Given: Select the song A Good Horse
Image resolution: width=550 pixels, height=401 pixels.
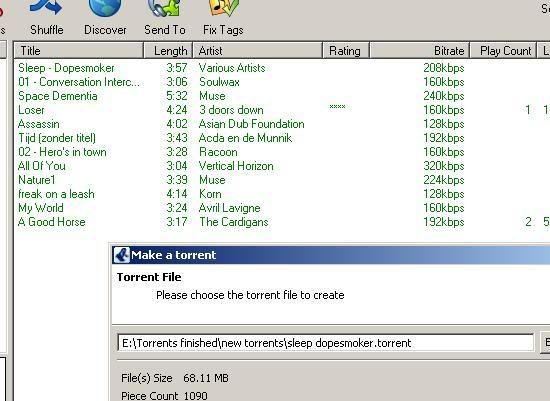Looking at the screenshot, I should [x=52, y=222].
